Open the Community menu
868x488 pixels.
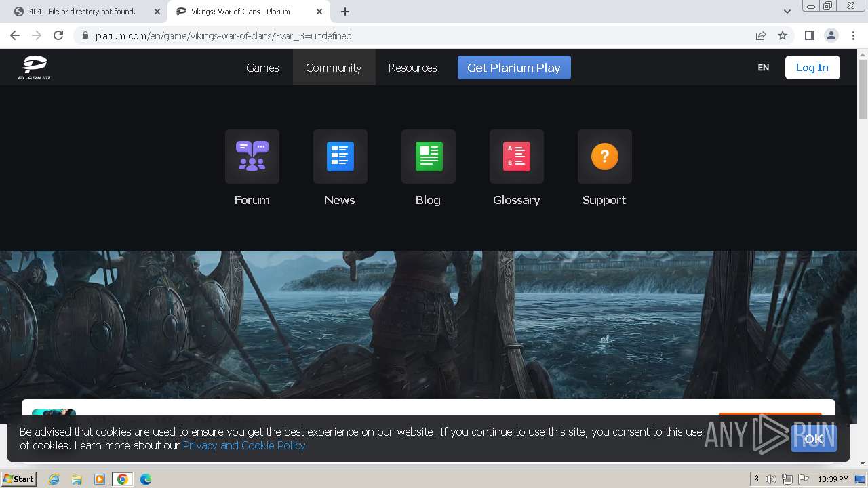click(x=334, y=68)
